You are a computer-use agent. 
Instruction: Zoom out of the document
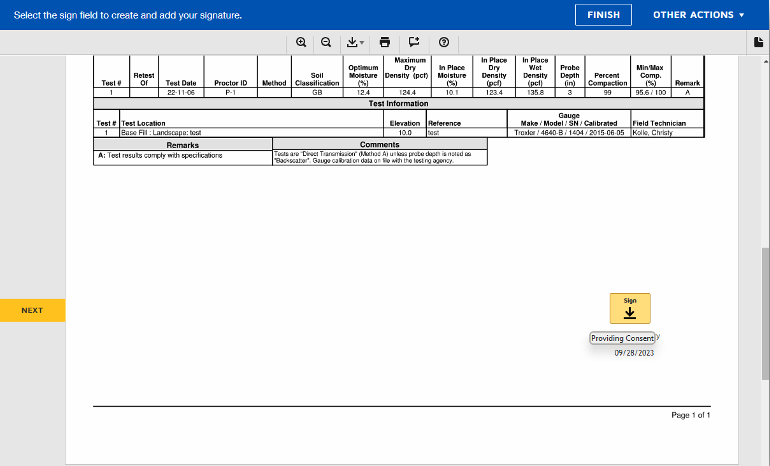click(326, 42)
